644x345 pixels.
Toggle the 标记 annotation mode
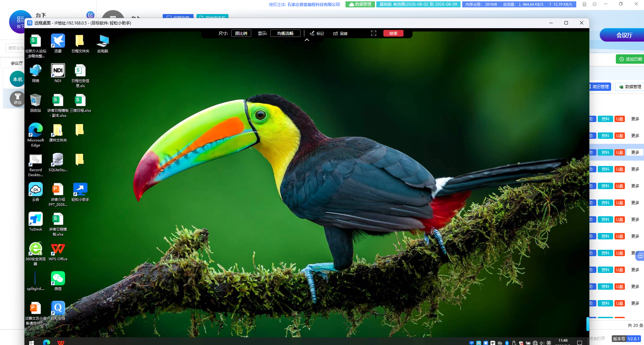click(317, 33)
